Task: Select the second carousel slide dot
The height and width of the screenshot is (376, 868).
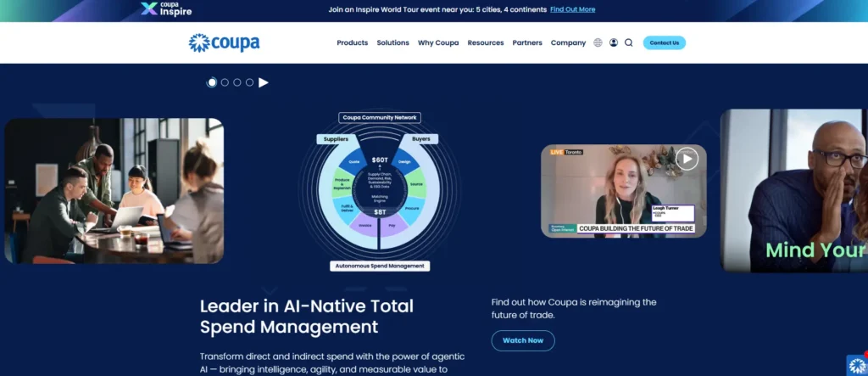Action: [x=225, y=82]
